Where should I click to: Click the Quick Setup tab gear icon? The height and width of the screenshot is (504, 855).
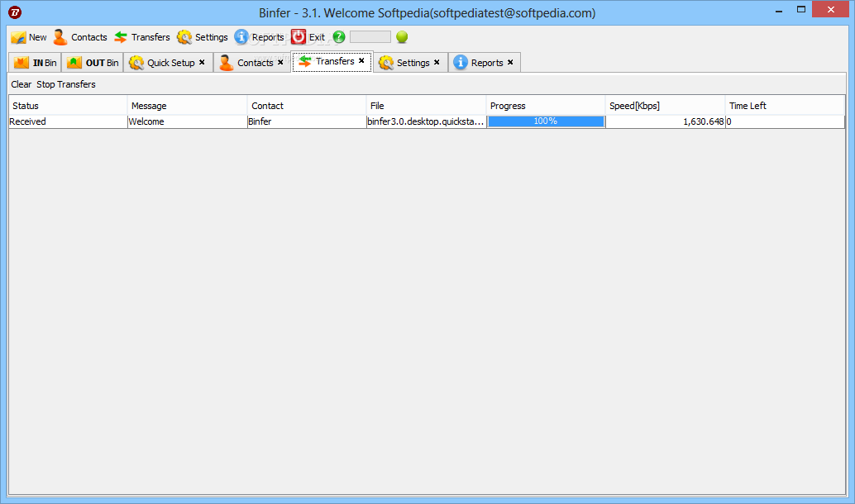136,63
